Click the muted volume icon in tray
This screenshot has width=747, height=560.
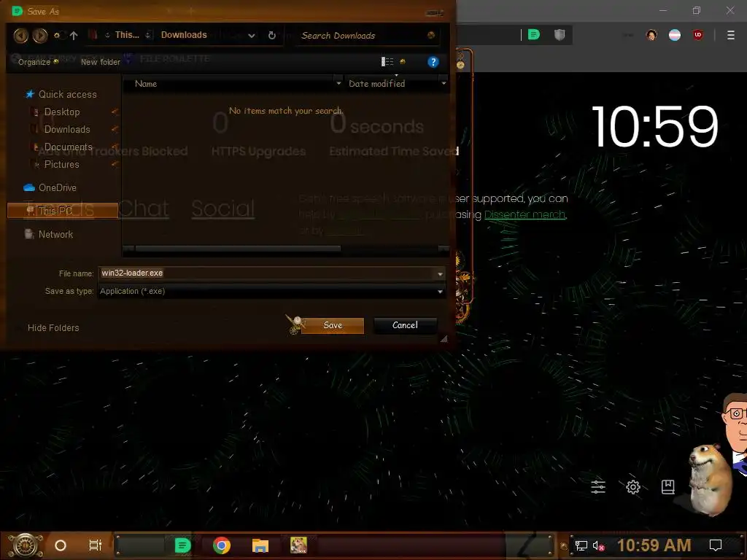[598, 545]
